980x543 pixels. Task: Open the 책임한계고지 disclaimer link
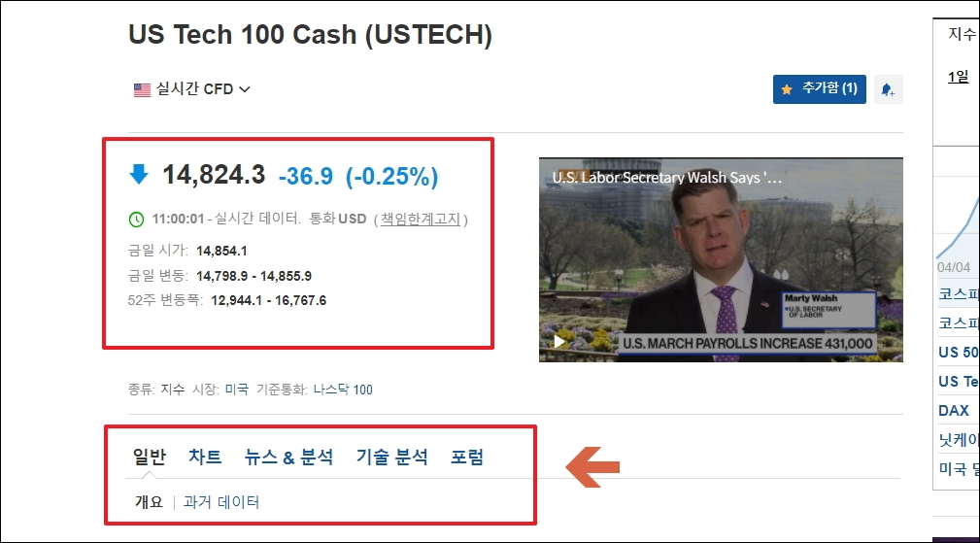coord(421,219)
